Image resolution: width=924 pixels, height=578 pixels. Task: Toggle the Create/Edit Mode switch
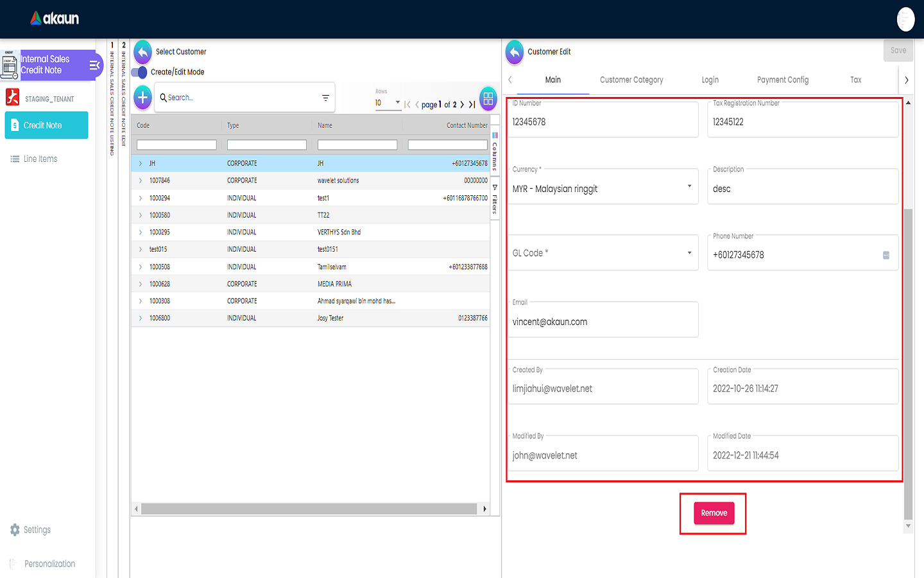tap(139, 72)
